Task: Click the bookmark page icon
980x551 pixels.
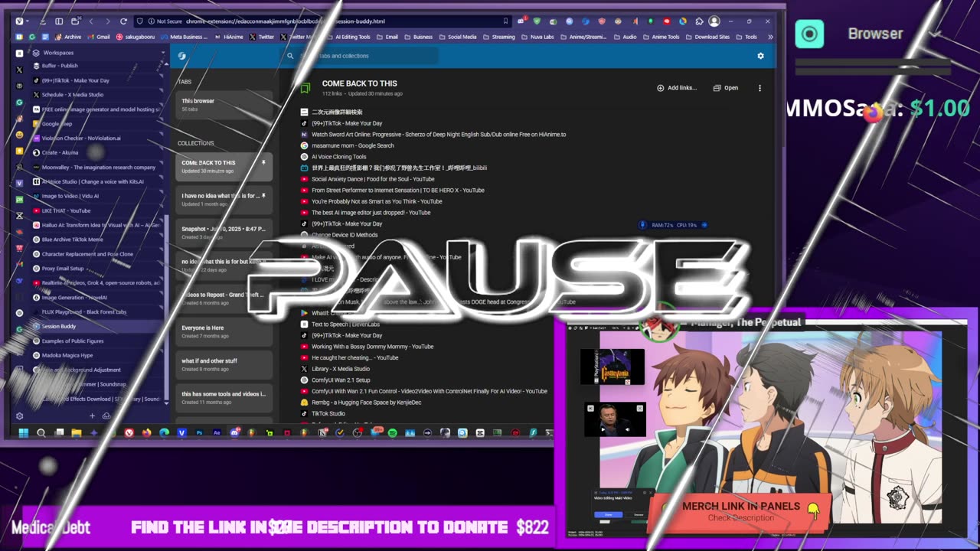Action: 505,21
